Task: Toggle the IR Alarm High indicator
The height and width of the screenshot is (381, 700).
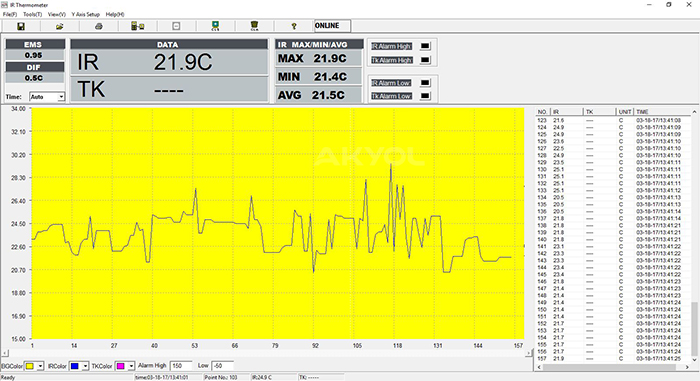Action: point(425,46)
